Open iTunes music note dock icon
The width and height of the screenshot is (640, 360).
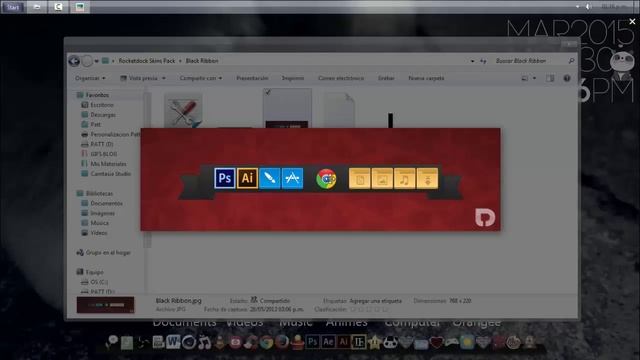(x=204, y=342)
